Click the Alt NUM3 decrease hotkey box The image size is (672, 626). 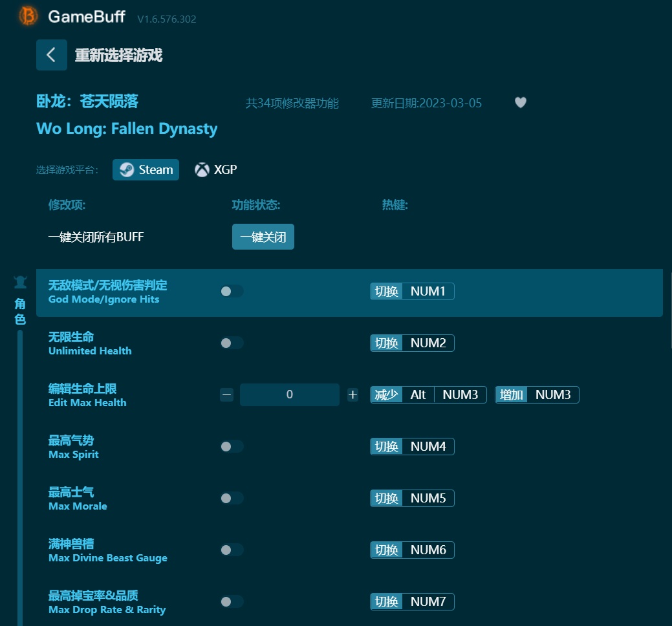point(428,394)
